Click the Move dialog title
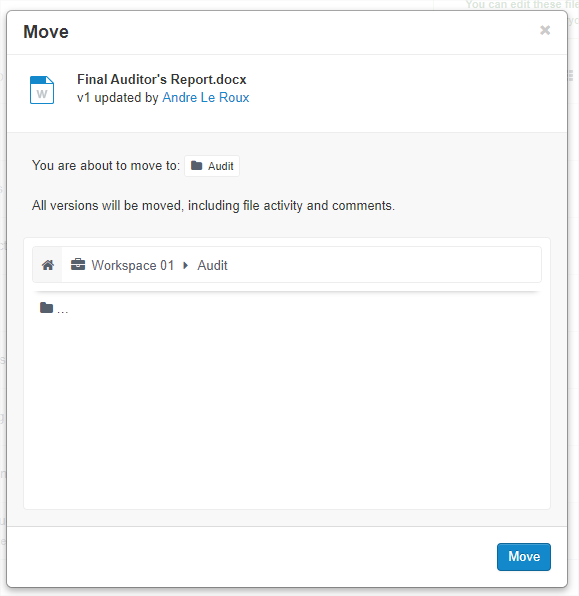The height and width of the screenshot is (596, 579). pos(46,32)
